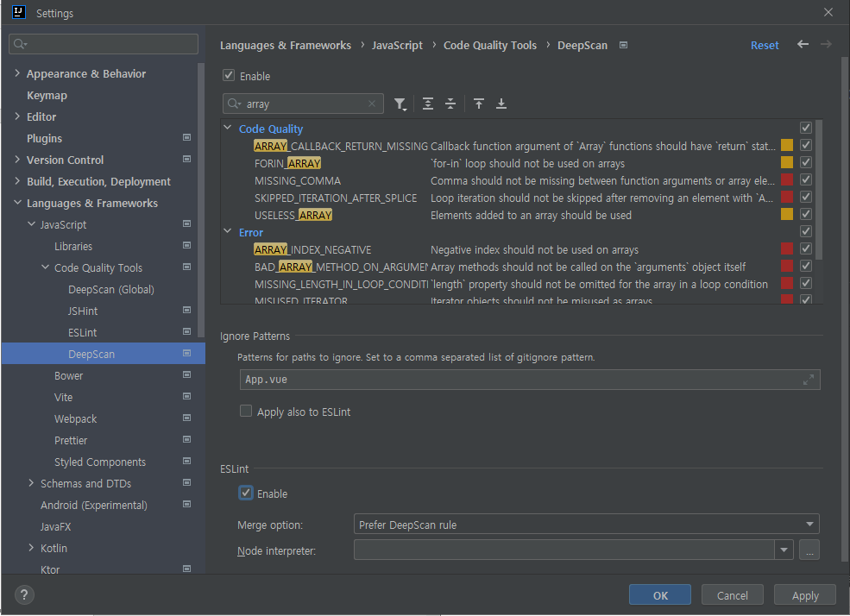Click the Ignore Patterns text field containing App.vue
The image size is (850, 616).
point(530,380)
